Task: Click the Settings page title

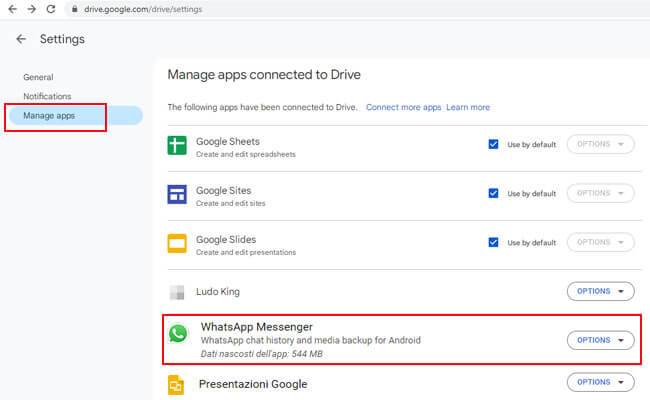Action: click(62, 39)
